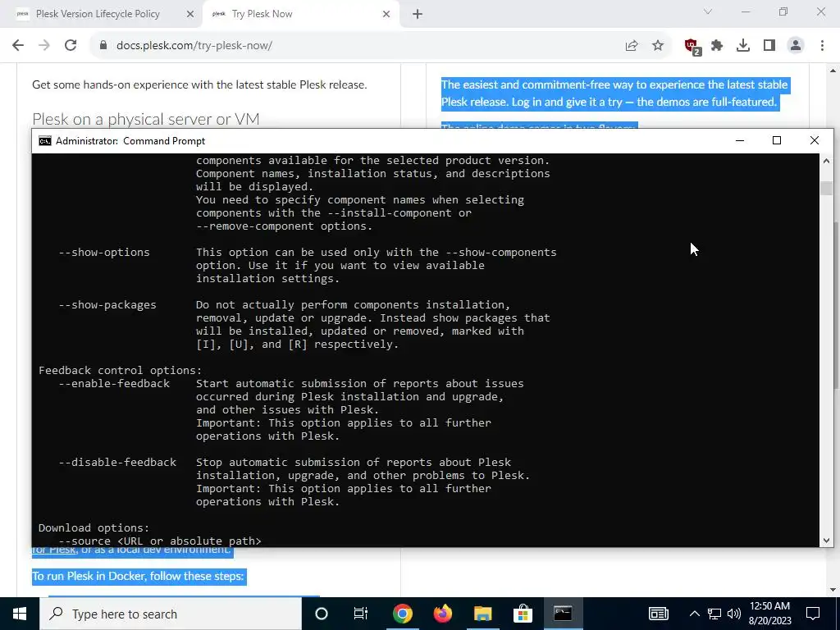
Task: Open the uBlock Origin extension icon
Action: 692,47
